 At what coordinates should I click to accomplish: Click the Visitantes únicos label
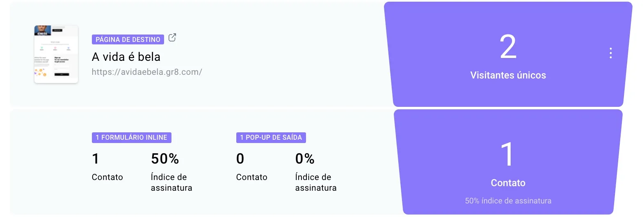pyautogui.click(x=508, y=75)
